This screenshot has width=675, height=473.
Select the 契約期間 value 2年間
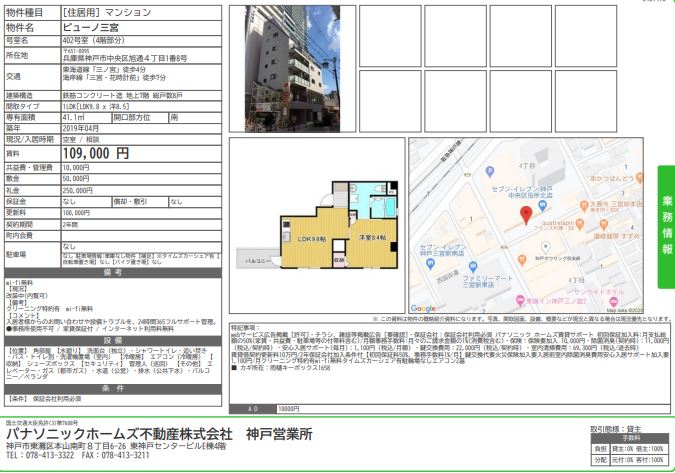tap(71, 225)
